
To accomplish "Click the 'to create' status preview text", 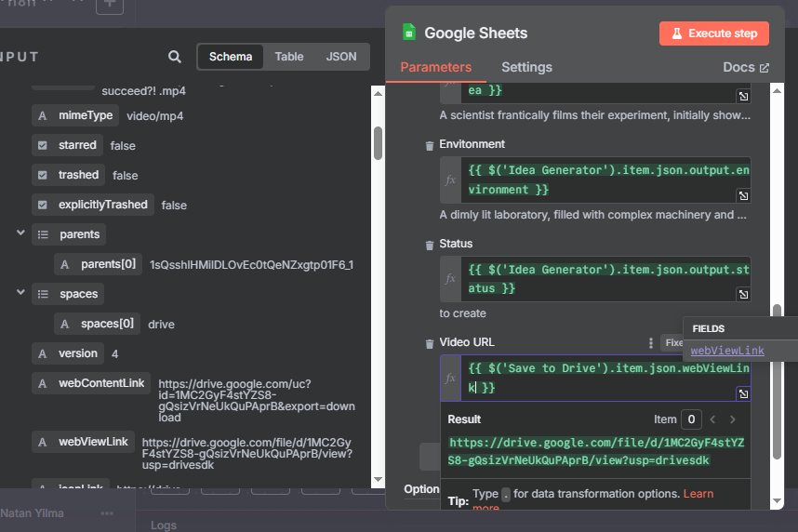I will pos(462,313).
